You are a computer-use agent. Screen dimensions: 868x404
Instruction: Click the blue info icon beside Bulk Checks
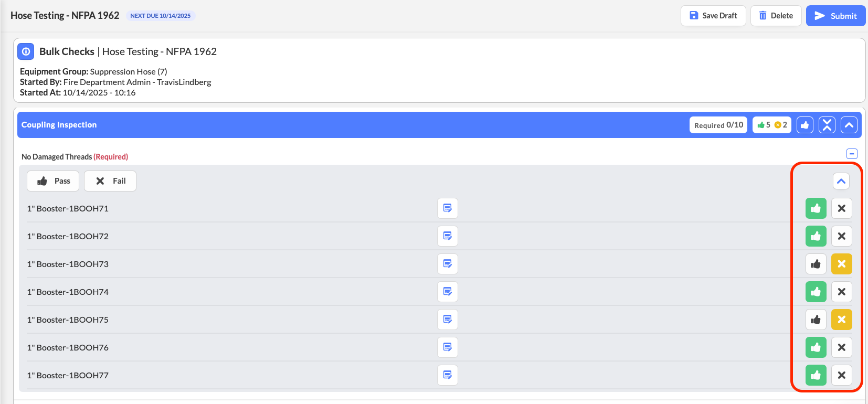pyautogui.click(x=26, y=51)
